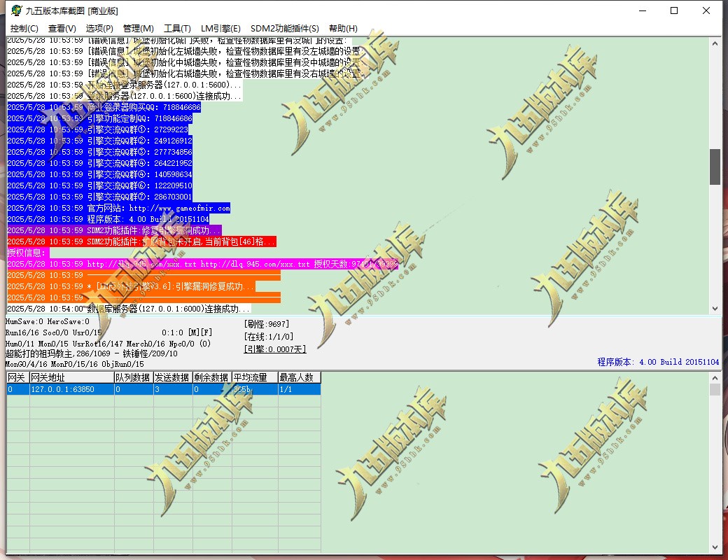Screen dimensions: 728x560
Task: Click gateway list scrollbar down arrow
Action: (715, 547)
